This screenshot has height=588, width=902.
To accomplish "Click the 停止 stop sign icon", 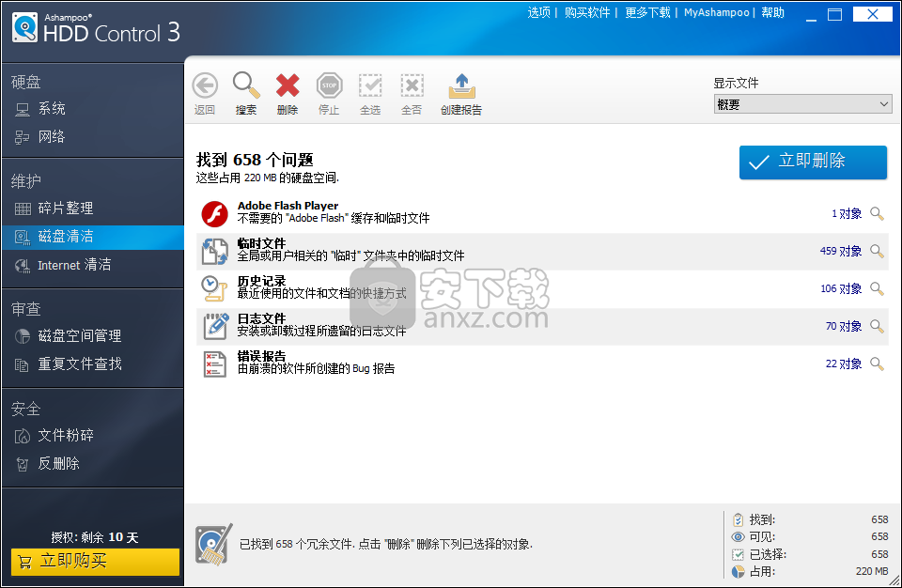I will [329, 86].
